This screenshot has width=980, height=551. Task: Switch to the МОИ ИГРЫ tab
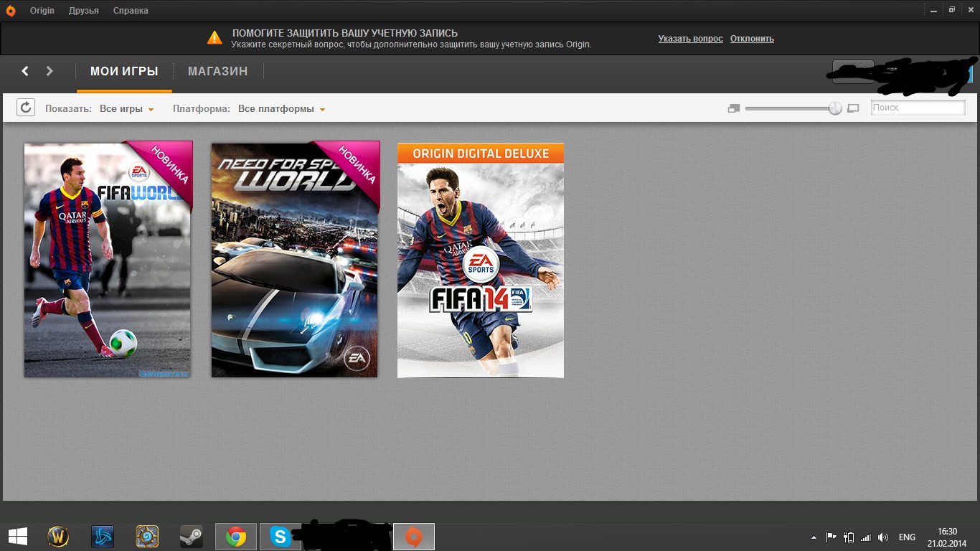click(x=124, y=72)
